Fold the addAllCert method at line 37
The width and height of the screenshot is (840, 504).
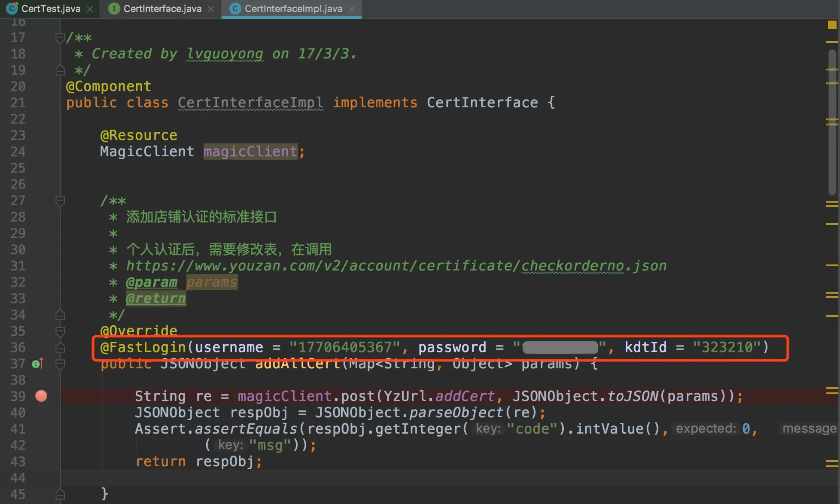pyautogui.click(x=60, y=364)
